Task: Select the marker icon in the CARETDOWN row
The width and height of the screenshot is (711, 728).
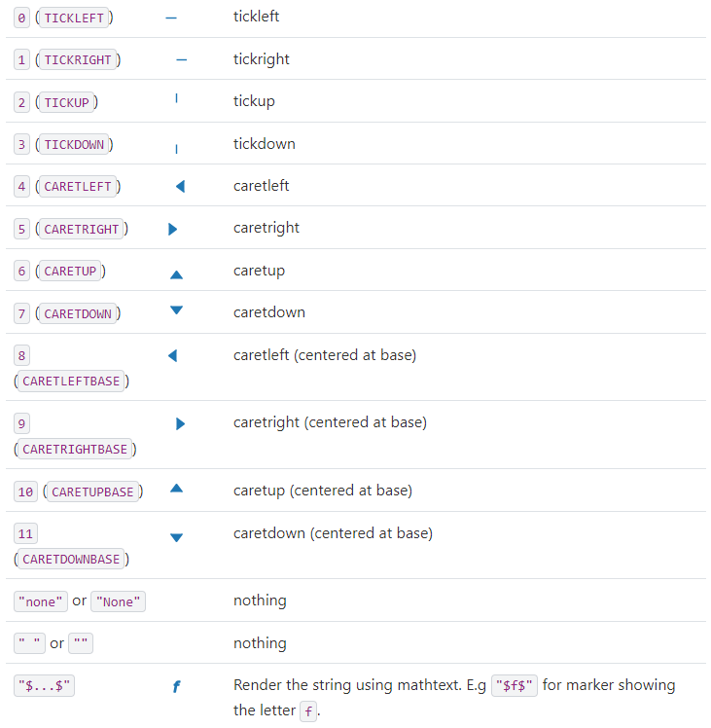Action: coord(176,310)
